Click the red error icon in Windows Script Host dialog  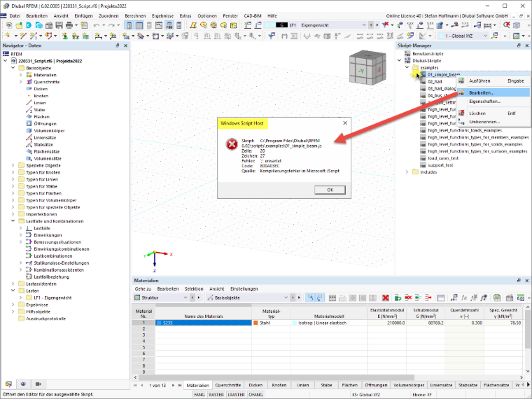(232, 144)
